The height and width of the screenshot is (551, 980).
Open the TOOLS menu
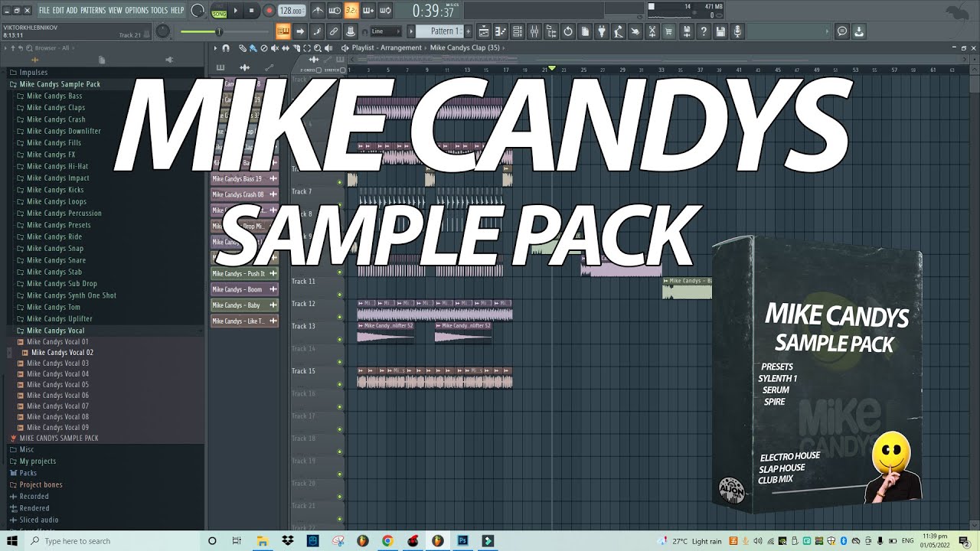click(x=158, y=11)
